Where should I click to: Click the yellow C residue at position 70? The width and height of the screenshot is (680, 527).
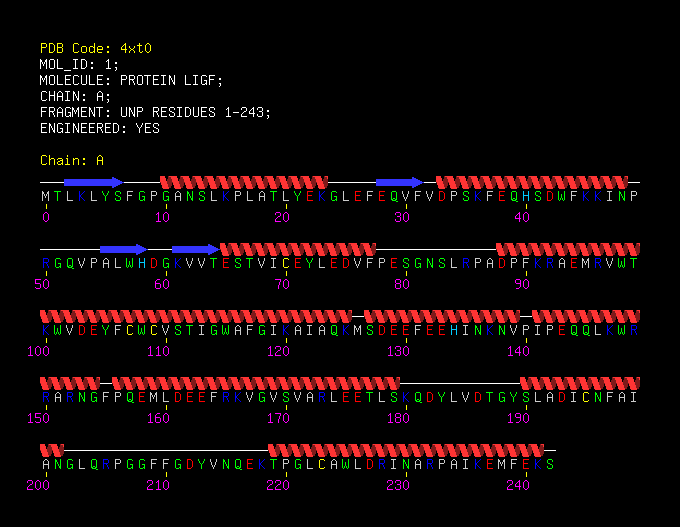click(286, 263)
